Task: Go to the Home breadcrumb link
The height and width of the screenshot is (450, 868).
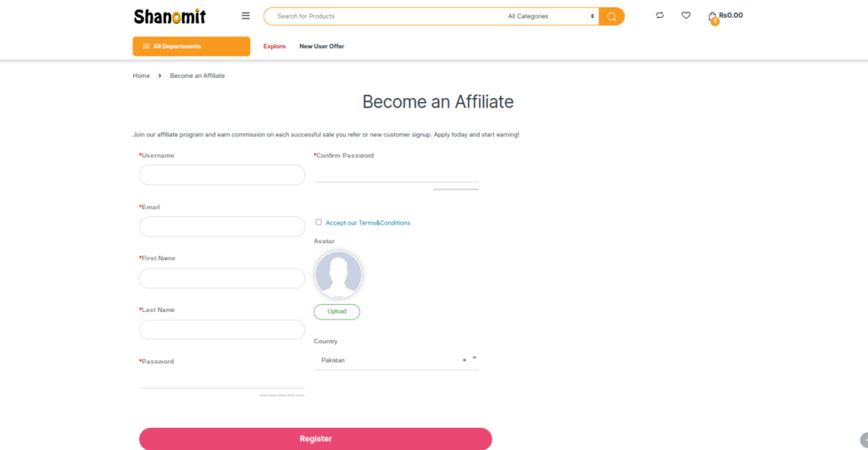Action: pyautogui.click(x=142, y=75)
